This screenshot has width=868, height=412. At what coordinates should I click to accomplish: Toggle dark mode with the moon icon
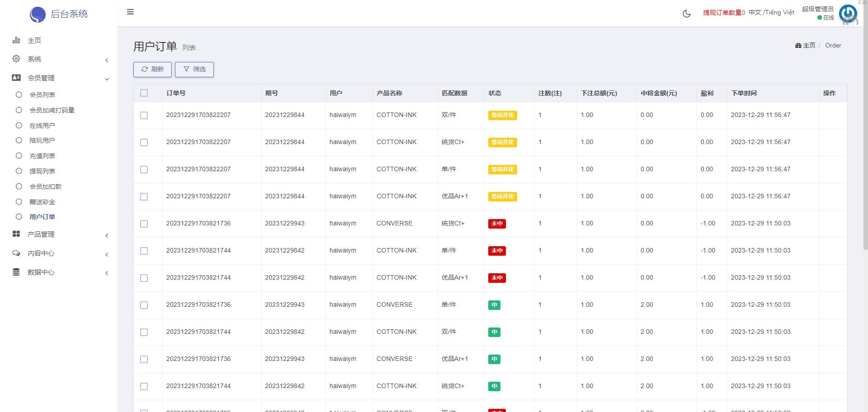[686, 14]
